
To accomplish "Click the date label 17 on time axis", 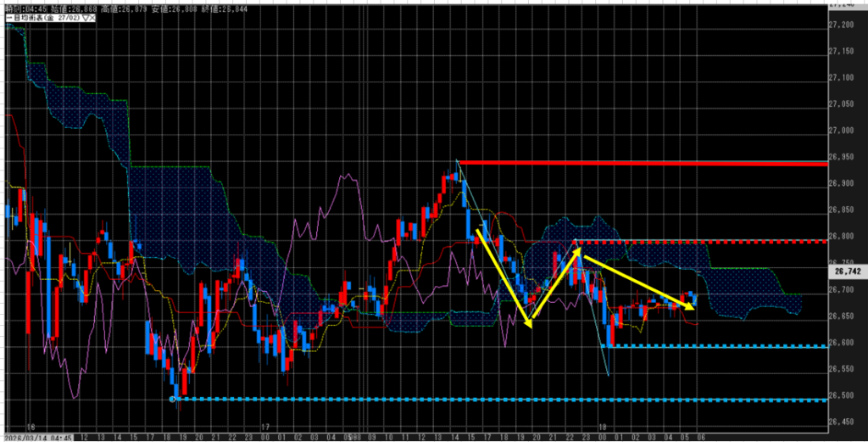I will pos(264,428).
